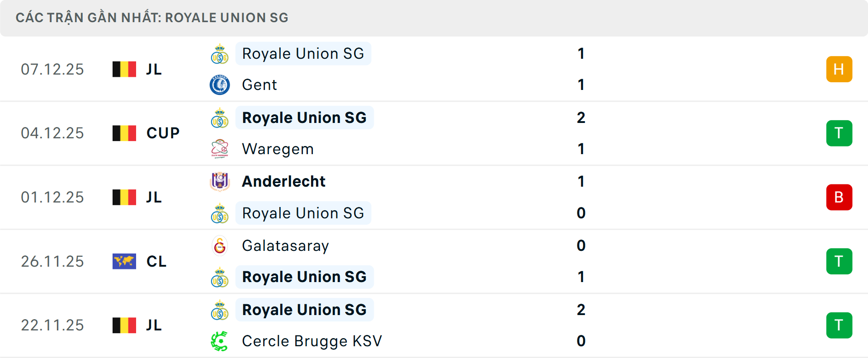Open the Gent team link
This screenshot has width=868, height=358.
tap(259, 85)
